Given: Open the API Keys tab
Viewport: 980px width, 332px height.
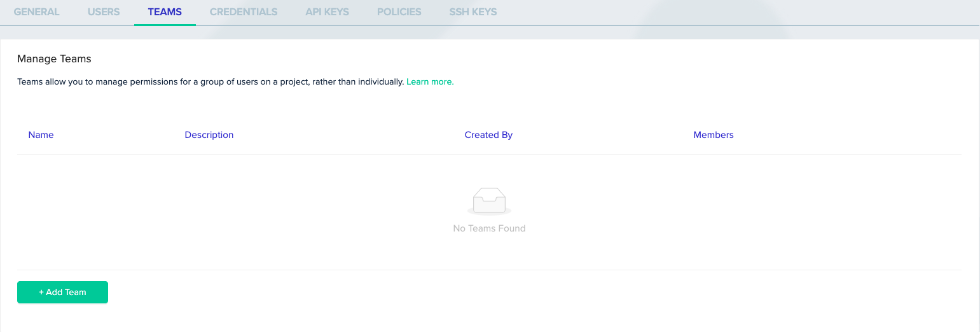Looking at the screenshot, I should coord(327,12).
